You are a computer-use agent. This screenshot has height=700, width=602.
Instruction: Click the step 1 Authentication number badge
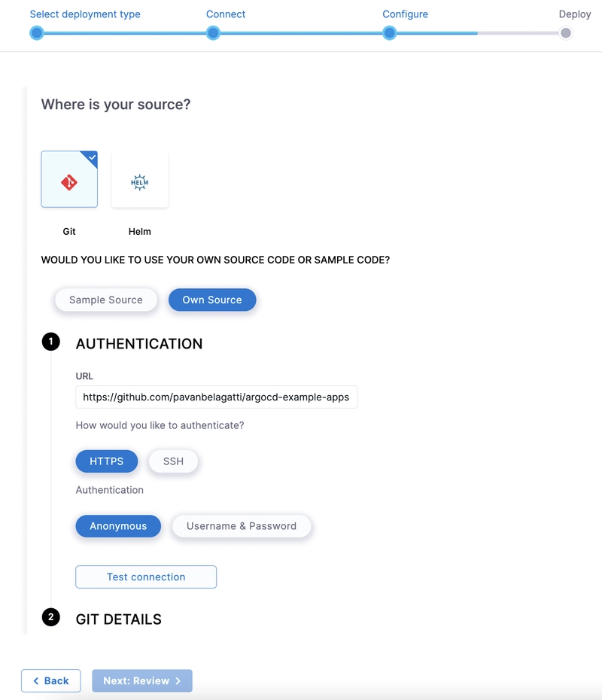tap(51, 342)
